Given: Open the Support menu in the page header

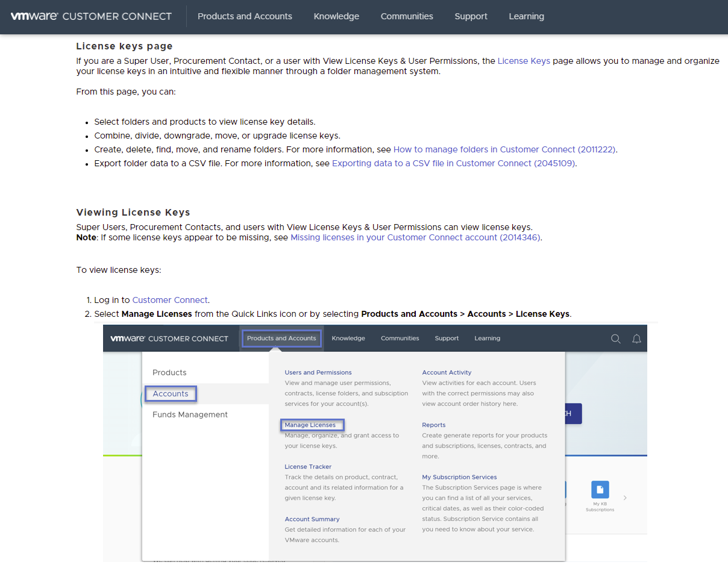Looking at the screenshot, I should [x=471, y=16].
